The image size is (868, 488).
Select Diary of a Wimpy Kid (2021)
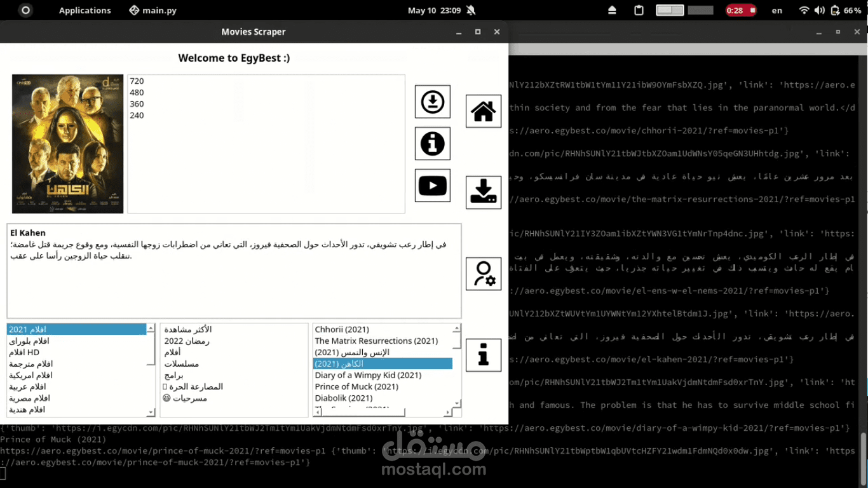tap(383, 375)
